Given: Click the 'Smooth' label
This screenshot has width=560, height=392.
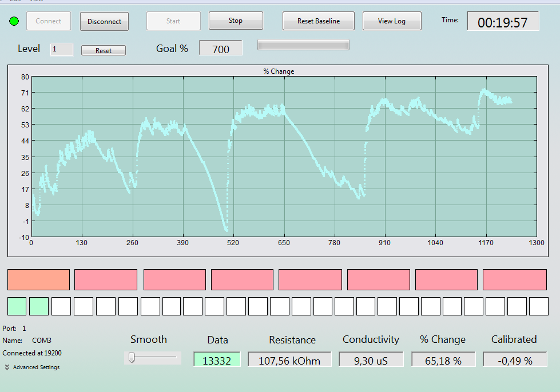Looking at the screenshot, I should 149,339.
